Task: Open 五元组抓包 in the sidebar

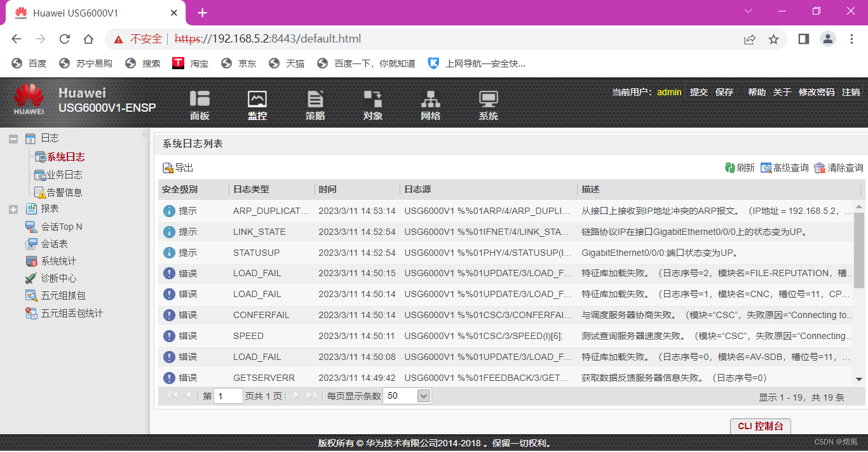Action: pyautogui.click(x=63, y=296)
